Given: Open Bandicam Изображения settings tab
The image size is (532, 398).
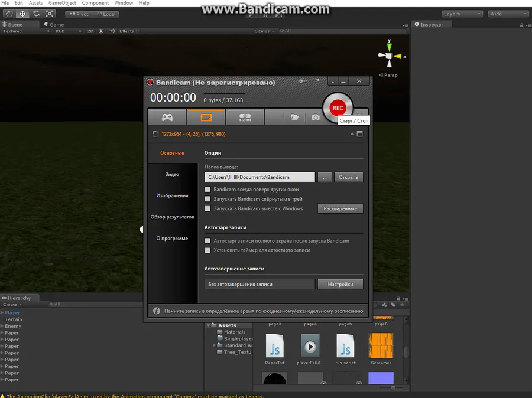Looking at the screenshot, I should point(172,195).
